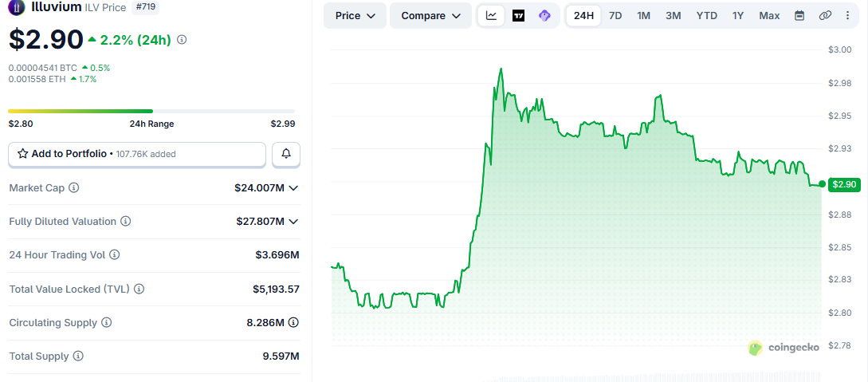
Task: Click the #719 rank badge
Action: 146,7
